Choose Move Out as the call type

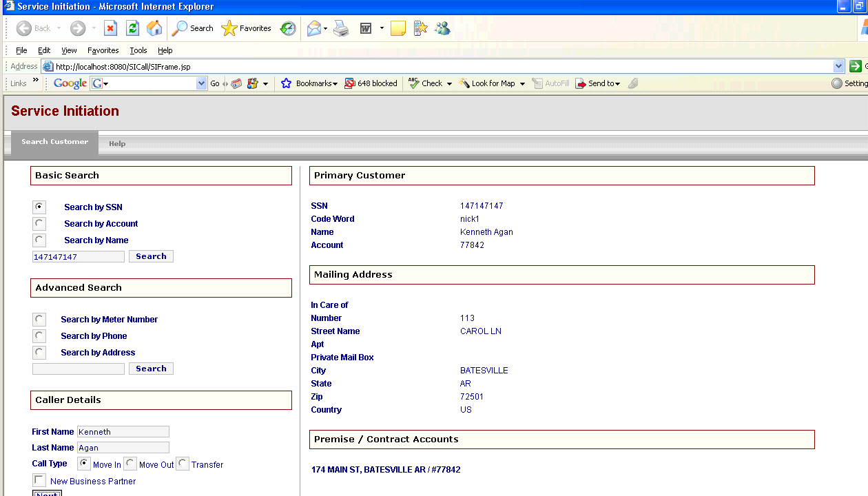pos(130,464)
